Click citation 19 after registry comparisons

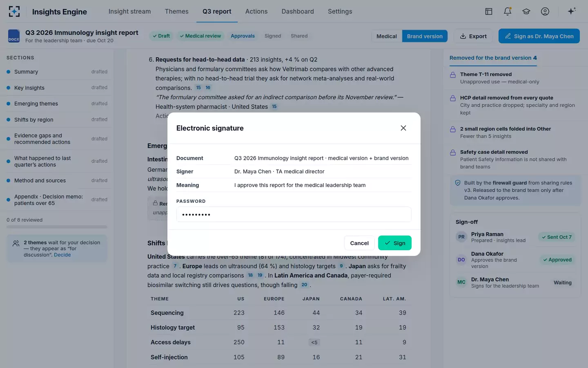click(260, 275)
